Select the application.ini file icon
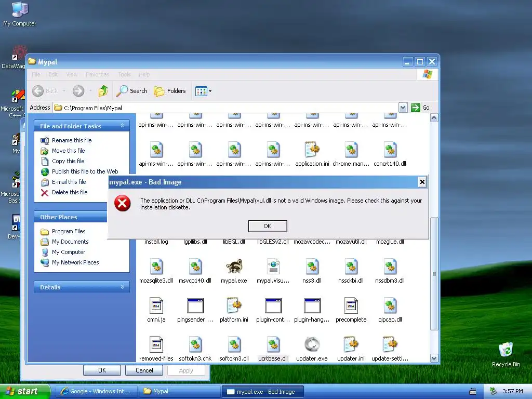Viewport: 532px width, 399px height. 312,150
